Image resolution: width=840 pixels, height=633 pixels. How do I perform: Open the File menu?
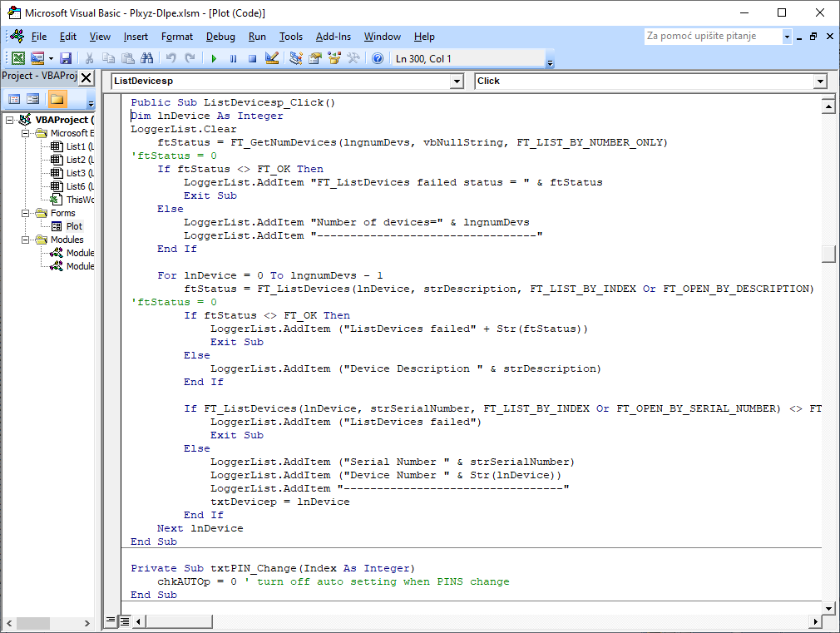point(38,37)
